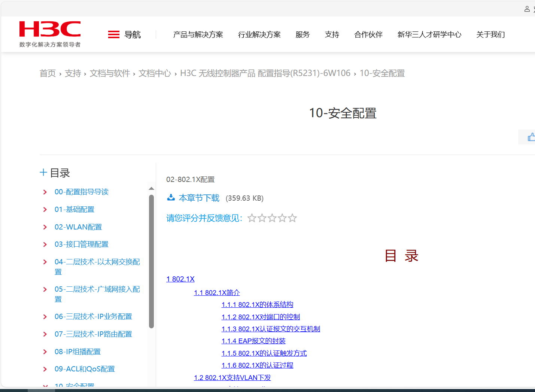Expand the 目录 plus icon

(43, 172)
